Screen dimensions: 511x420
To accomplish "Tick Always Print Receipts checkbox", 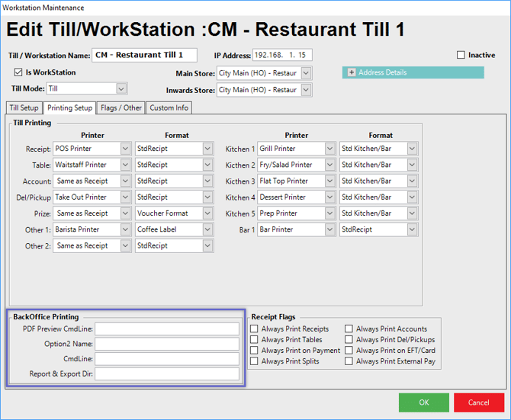I will [x=254, y=329].
